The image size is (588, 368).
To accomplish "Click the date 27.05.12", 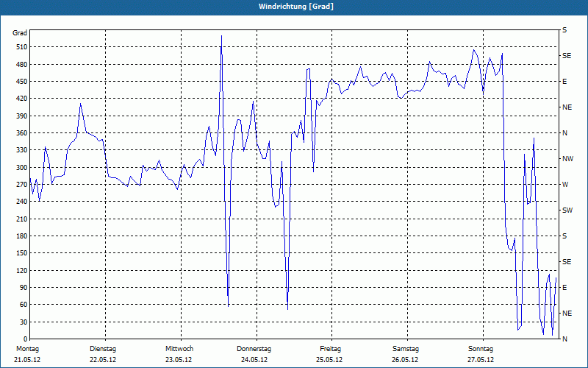I will click(x=481, y=360).
